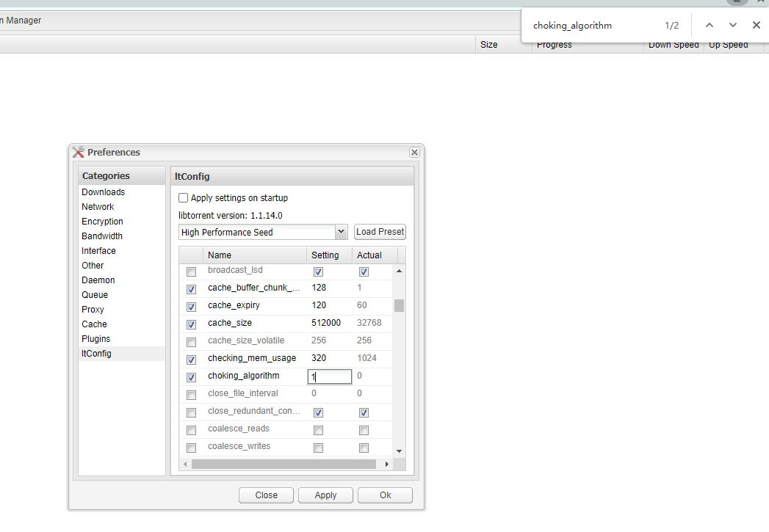769x532 pixels.
Task: Sort torrents by Up Speed column
Action: click(734, 45)
